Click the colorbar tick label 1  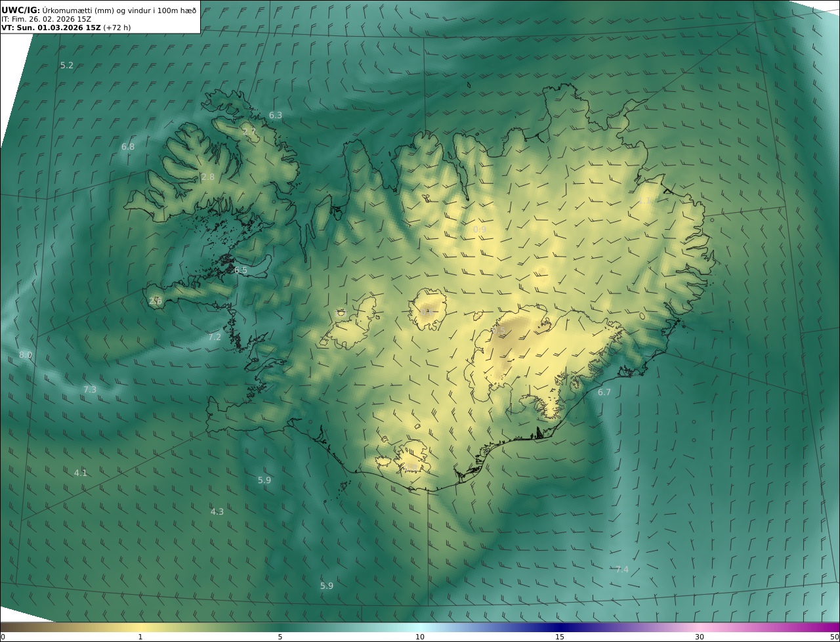tap(140, 637)
